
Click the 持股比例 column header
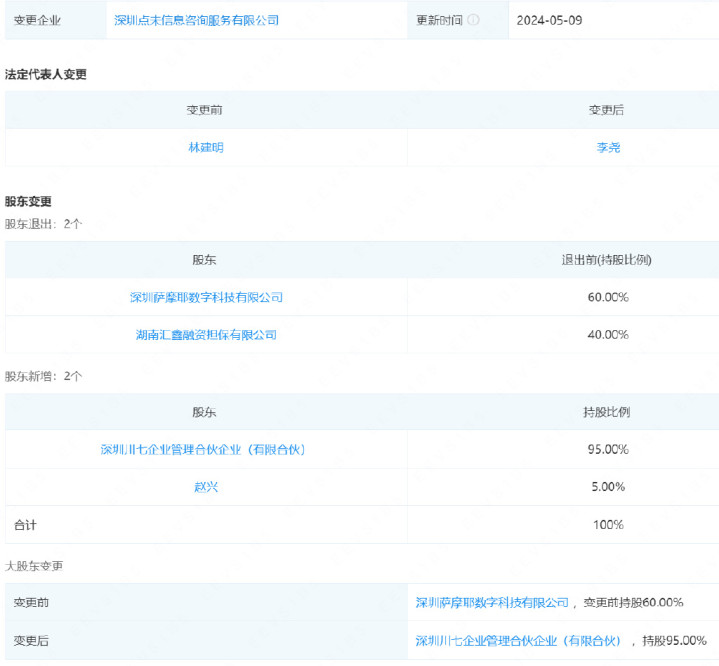tap(607, 412)
